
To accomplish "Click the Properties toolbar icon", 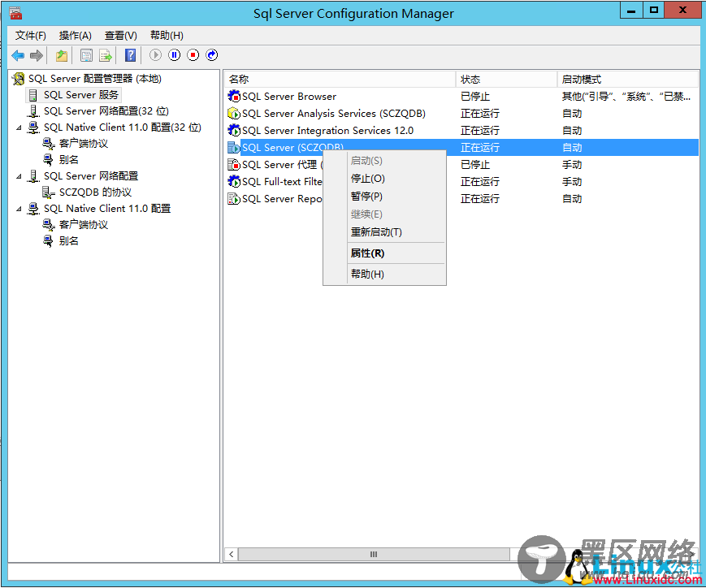I will point(86,55).
